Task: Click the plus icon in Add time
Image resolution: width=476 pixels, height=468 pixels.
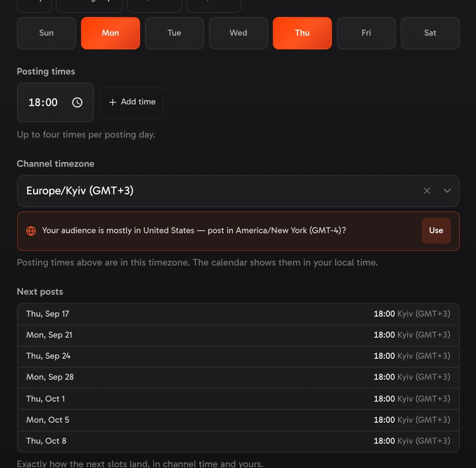Action: pos(113,102)
